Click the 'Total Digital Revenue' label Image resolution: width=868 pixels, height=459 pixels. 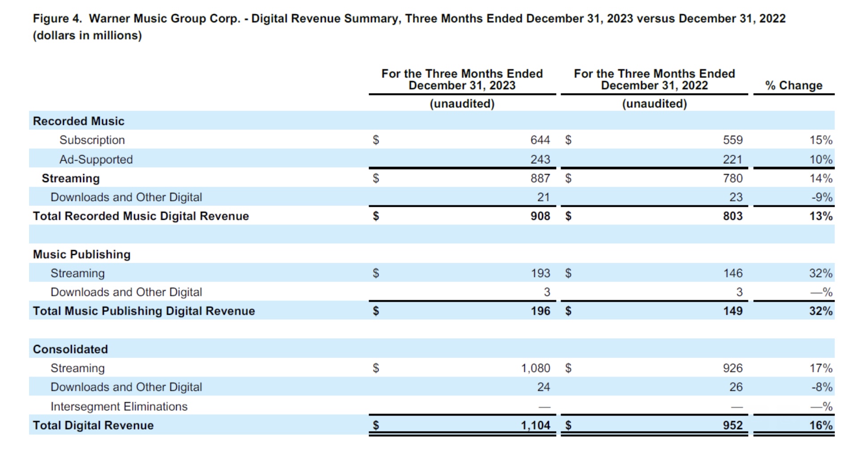click(93, 425)
